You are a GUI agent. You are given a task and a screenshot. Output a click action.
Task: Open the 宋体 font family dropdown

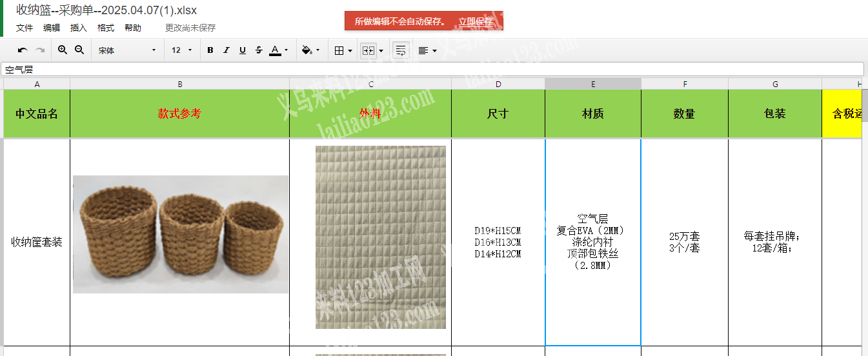(127, 50)
